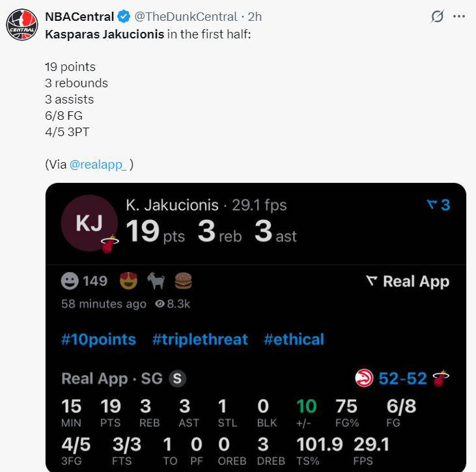Viewport: 476px width, 472px height.
Task: Click the @realapp_ mention link
Action: 98,165
